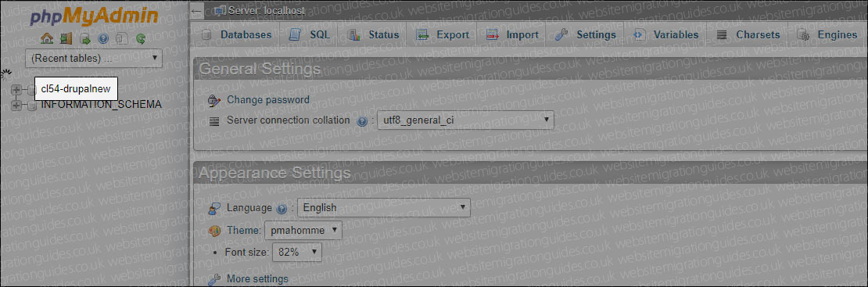Click the Home icon under the phpMyAdmin logo

(48, 38)
